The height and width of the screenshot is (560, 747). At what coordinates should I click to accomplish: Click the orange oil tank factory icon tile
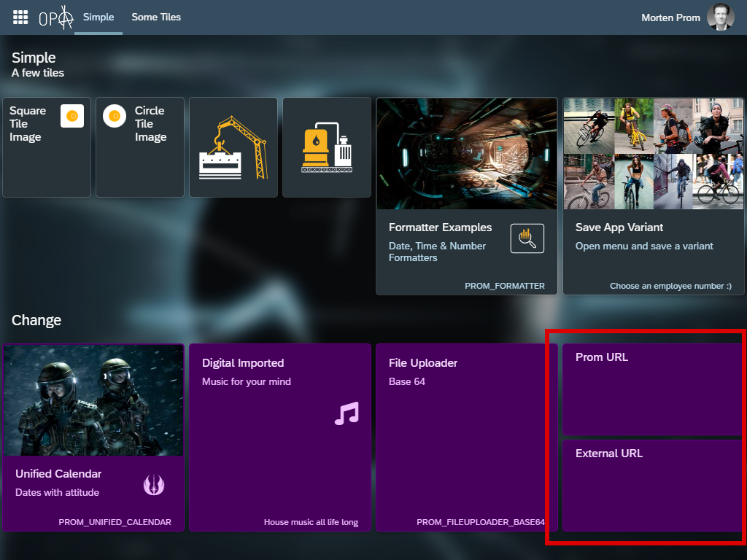[327, 148]
